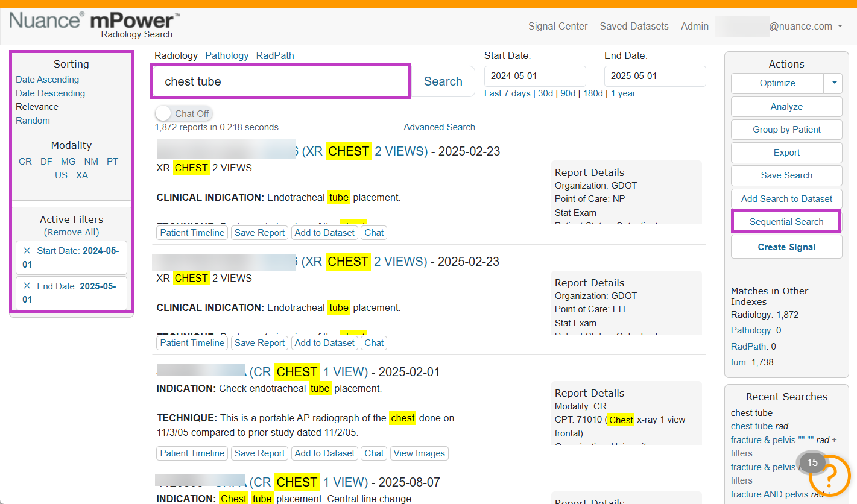Viewport: 857px width, 504px height.
Task: Sort results by Date Ascending
Action: (x=47, y=80)
